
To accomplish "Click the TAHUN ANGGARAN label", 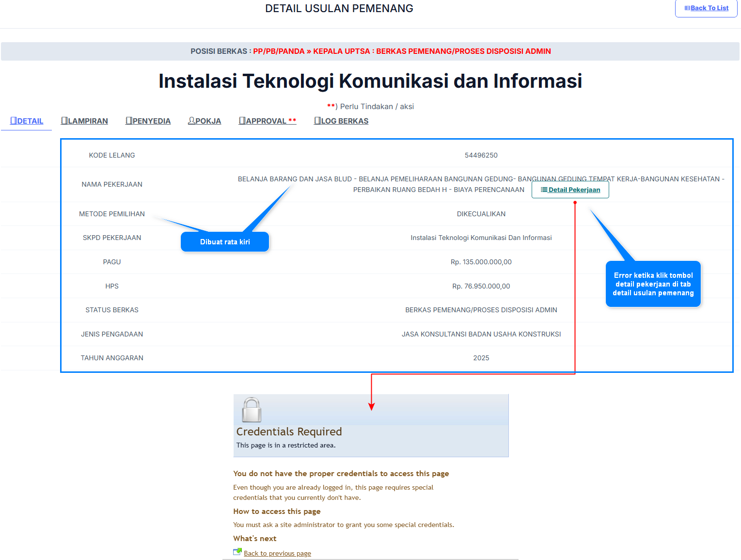I will [112, 358].
